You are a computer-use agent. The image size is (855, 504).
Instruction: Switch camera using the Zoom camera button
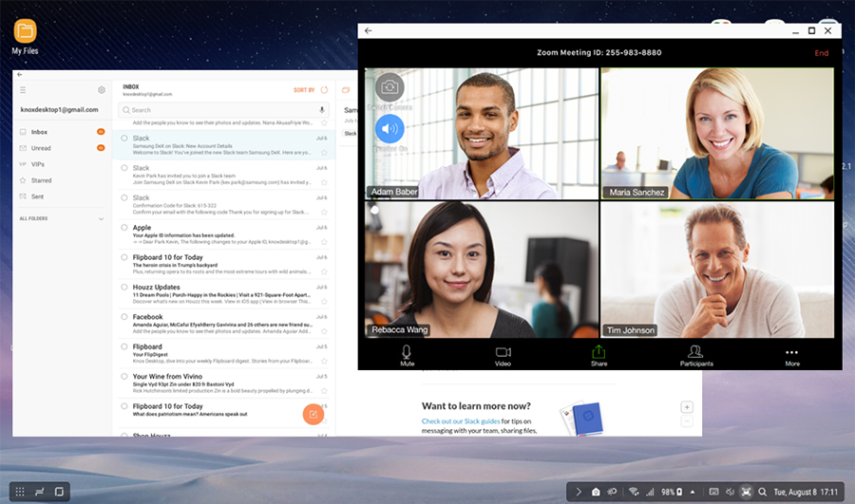click(x=389, y=87)
